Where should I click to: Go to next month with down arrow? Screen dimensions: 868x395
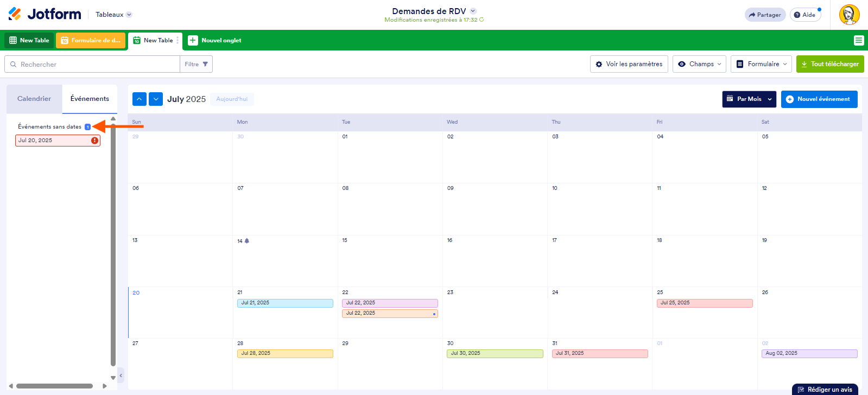click(x=156, y=99)
